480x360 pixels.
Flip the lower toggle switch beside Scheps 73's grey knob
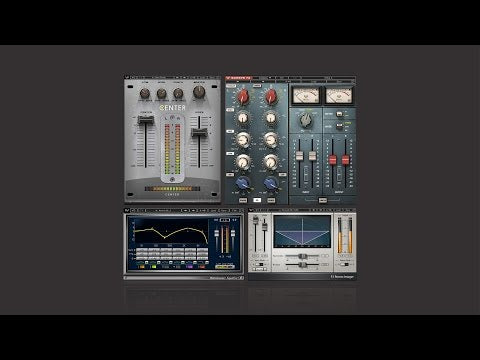coord(339,126)
